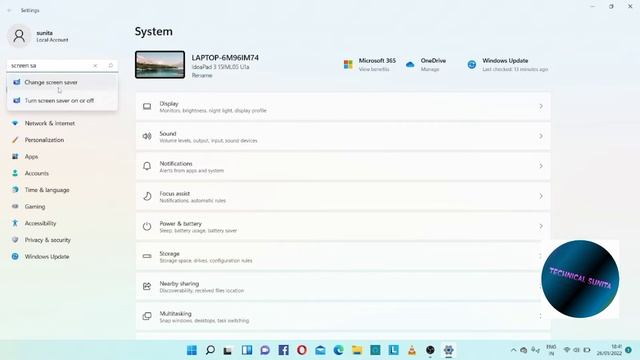The image size is (640, 360).
Task: Click the Power & battery icon
Action: pyautogui.click(x=147, y=227)
